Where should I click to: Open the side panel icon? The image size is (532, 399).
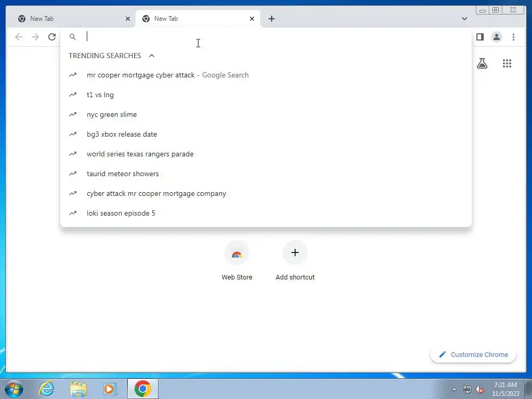tap(480, 37)
